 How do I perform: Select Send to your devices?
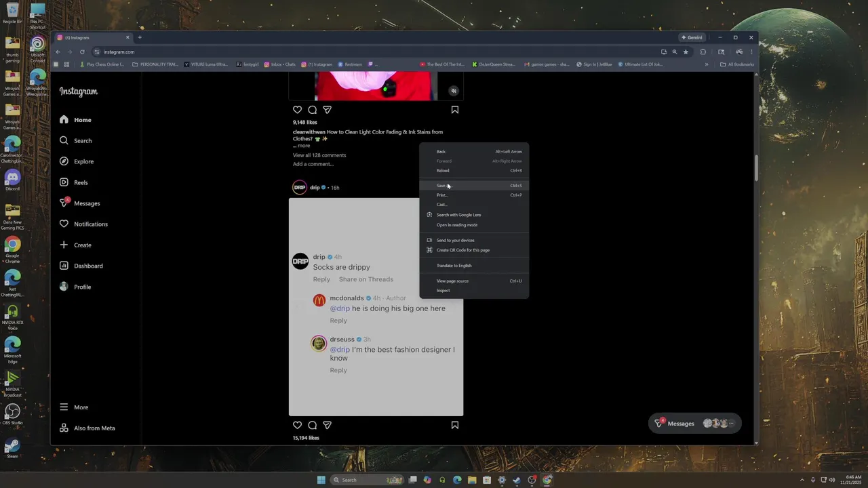coord(474,241)
